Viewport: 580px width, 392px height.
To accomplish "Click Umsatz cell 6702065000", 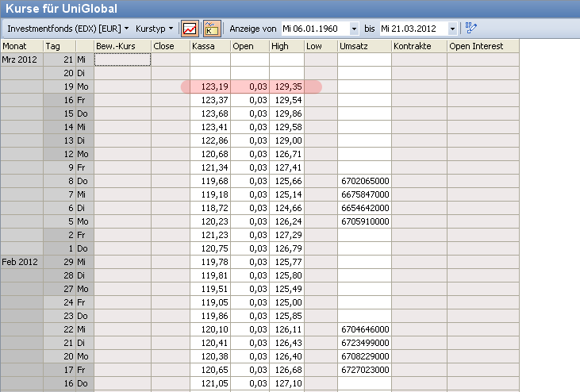I will 363,181.
